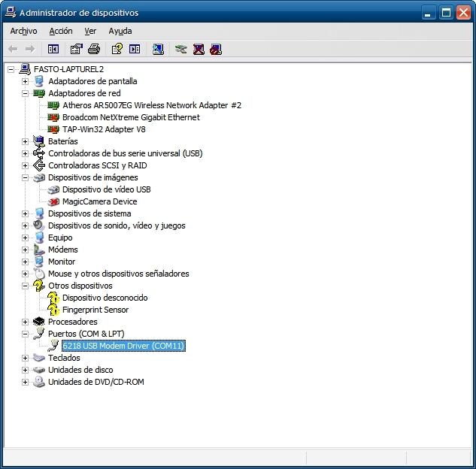476x469 pixels.
Task: Open Properties from the toolbar icon
Action: (77, 49)
